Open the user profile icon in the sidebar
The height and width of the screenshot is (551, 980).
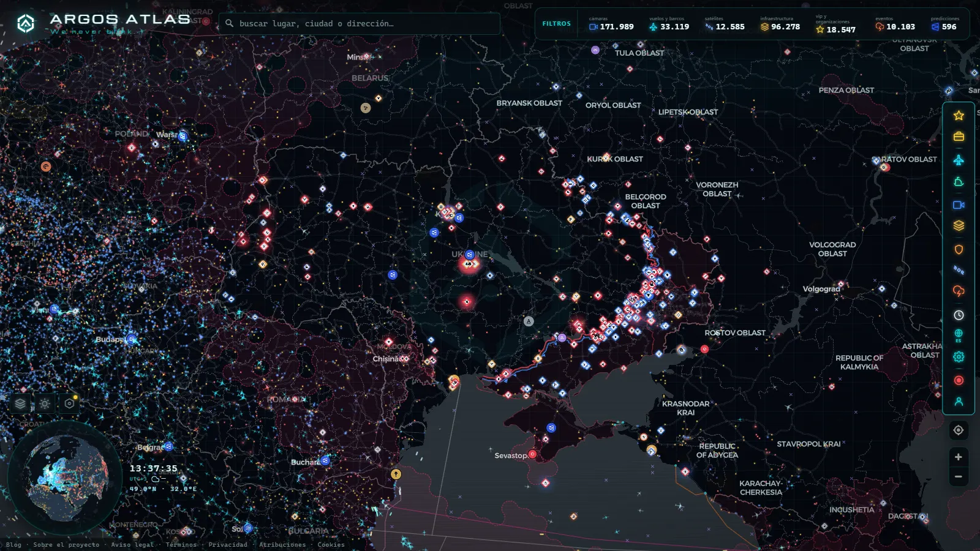point(959,402)
